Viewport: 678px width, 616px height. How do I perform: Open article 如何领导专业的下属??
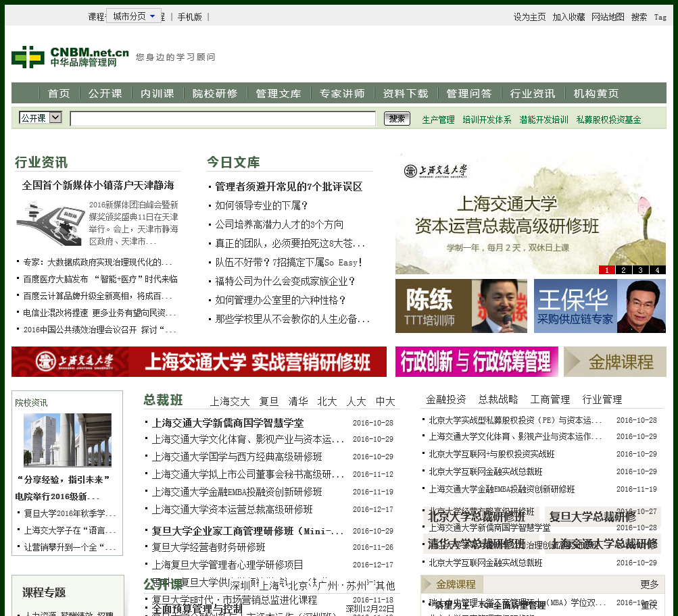coord(262,205)
